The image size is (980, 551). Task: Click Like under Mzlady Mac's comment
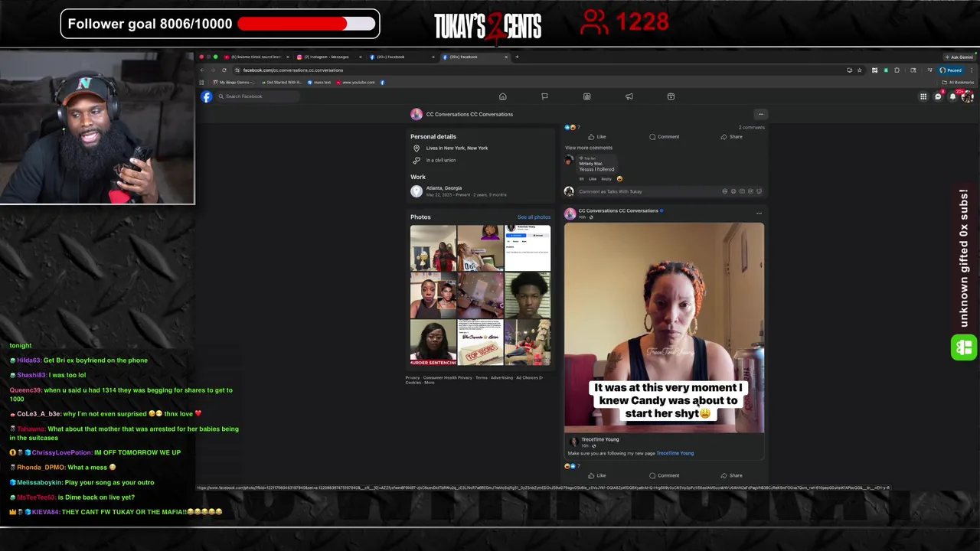coord(593,179)
